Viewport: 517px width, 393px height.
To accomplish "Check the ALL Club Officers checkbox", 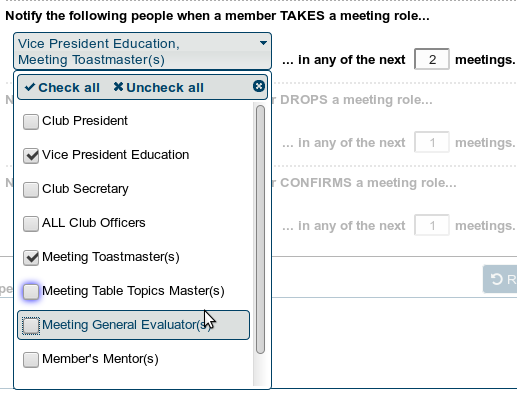I will point(31,223).
